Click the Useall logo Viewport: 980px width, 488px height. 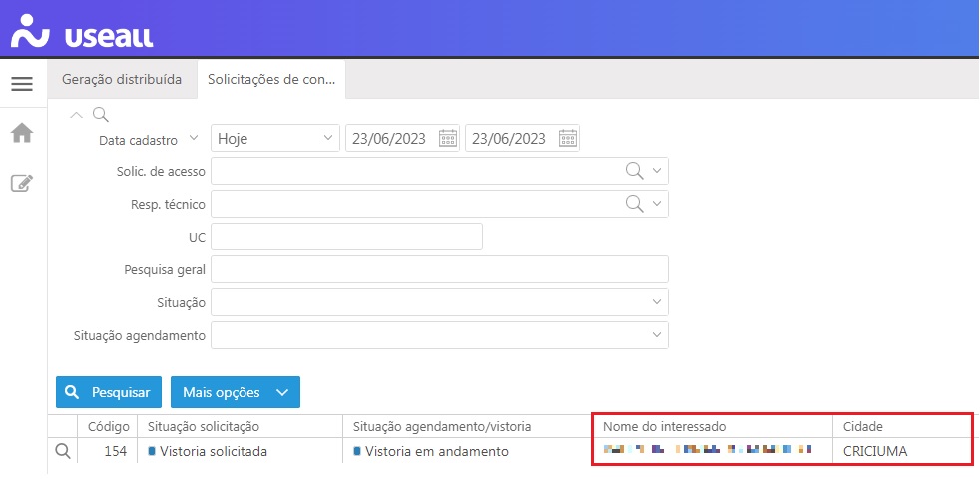pos(82,30)
